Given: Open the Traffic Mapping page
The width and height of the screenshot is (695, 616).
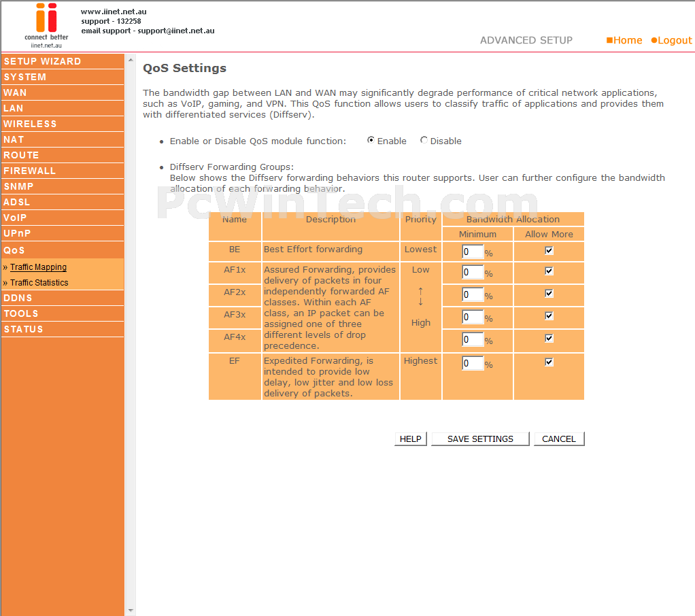Looking at the screenshot, I should tap(38, 267).
